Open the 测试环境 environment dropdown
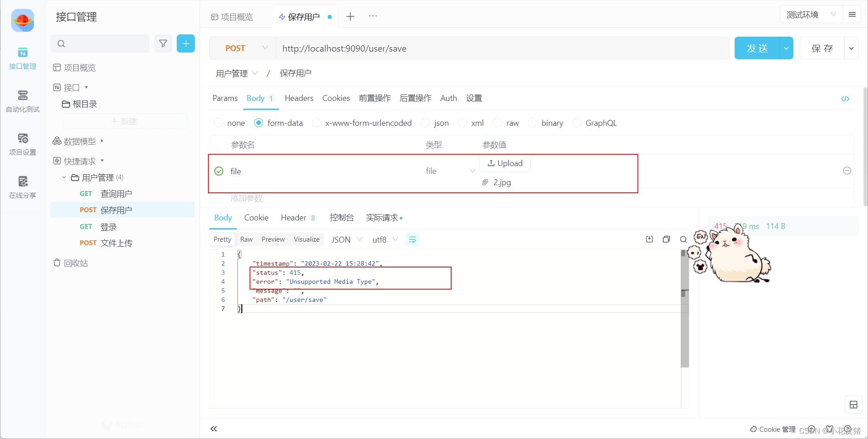The width and height of the screenshot is (868, 439). (x=809, y=14)
